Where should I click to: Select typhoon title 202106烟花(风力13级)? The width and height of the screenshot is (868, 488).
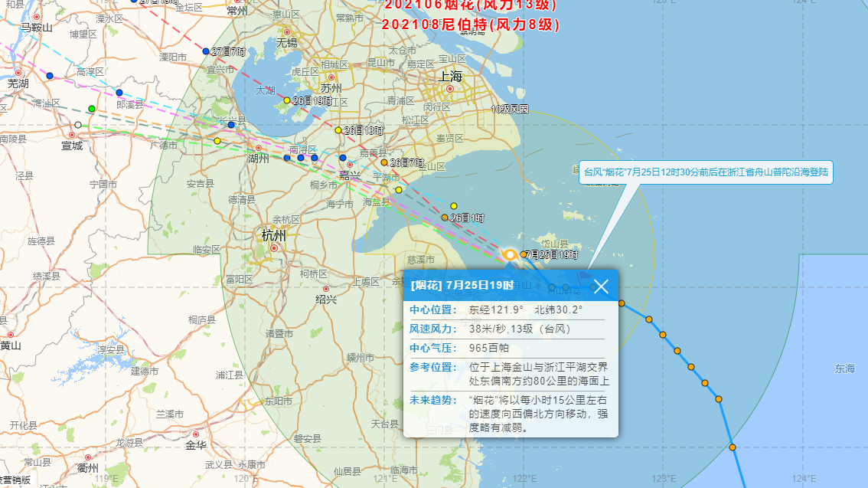pyautogui.click(x=471, y=5)
